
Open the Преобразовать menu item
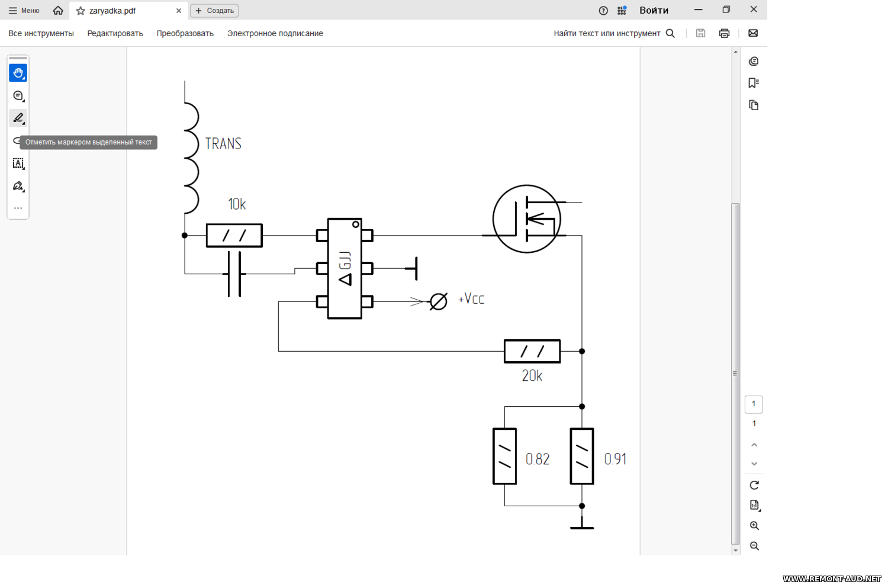tap(185, 33)
